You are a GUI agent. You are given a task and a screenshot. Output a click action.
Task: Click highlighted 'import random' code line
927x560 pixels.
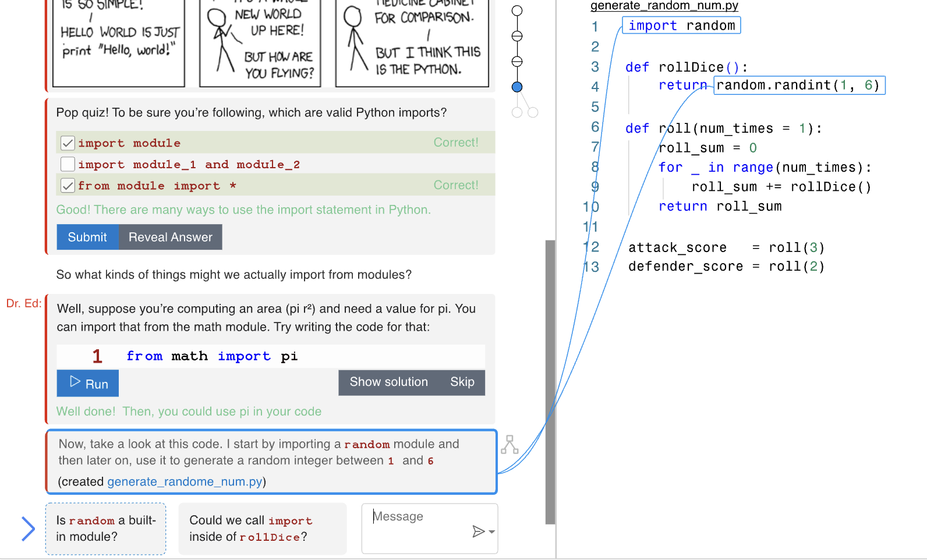[682, 26]
